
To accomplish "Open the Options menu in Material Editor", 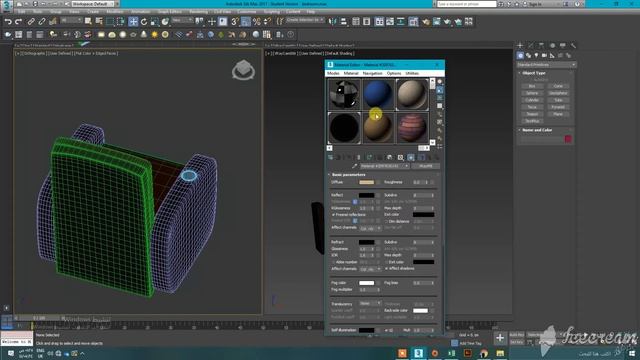I will pyautogui.click(x=394, y=73).
